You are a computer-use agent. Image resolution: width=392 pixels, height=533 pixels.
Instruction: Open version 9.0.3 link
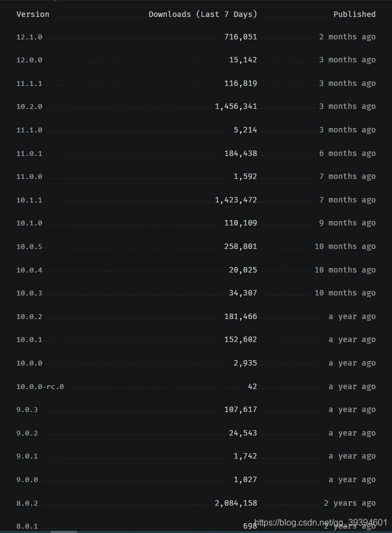click(x=27, y=410)
